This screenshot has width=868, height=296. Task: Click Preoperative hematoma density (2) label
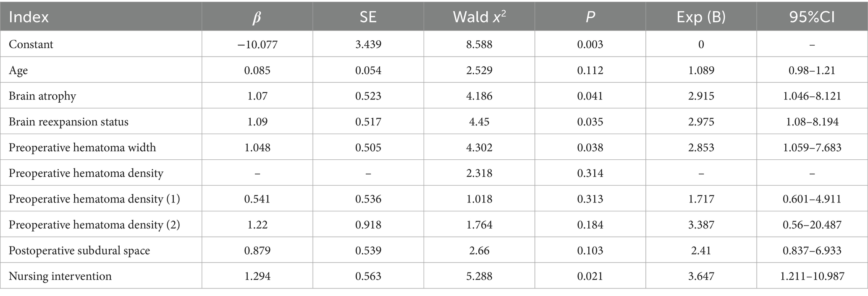[x=94, y=225]
